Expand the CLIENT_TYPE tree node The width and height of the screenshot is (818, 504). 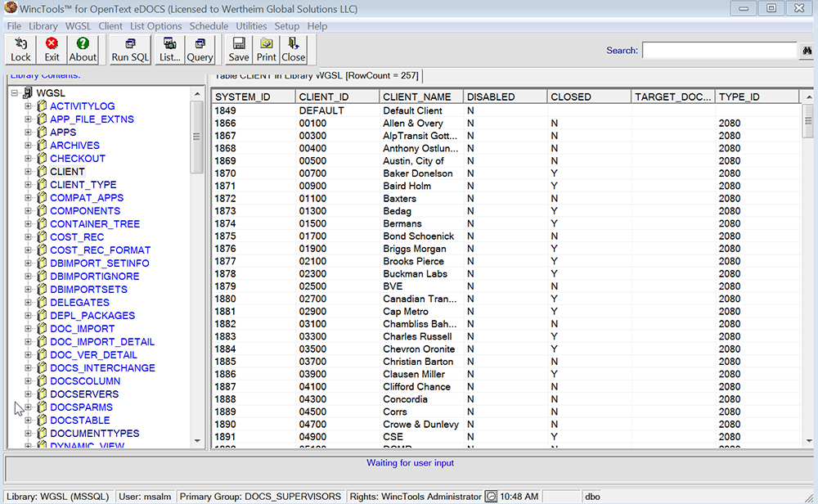point(28,184)
